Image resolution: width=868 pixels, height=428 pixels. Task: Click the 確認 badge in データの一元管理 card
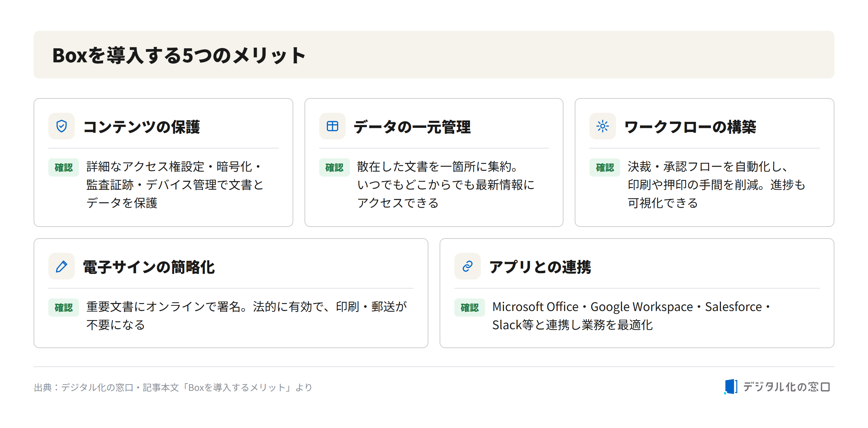coord(334,167)
